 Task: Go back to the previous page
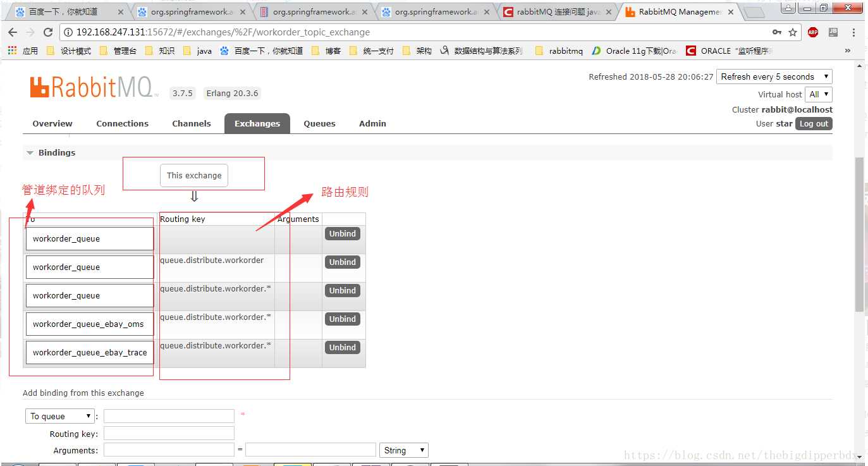click(x=13, y=32)
